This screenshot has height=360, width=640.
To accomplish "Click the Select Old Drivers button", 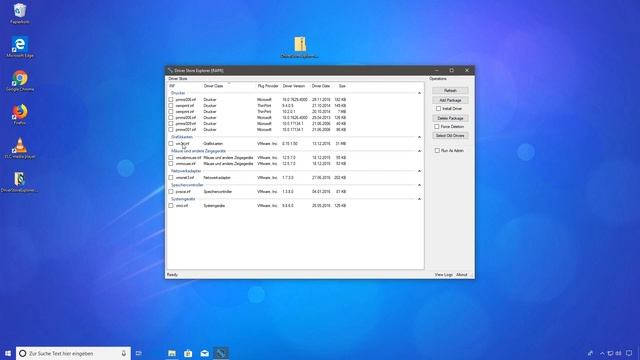I will point(450,136).
